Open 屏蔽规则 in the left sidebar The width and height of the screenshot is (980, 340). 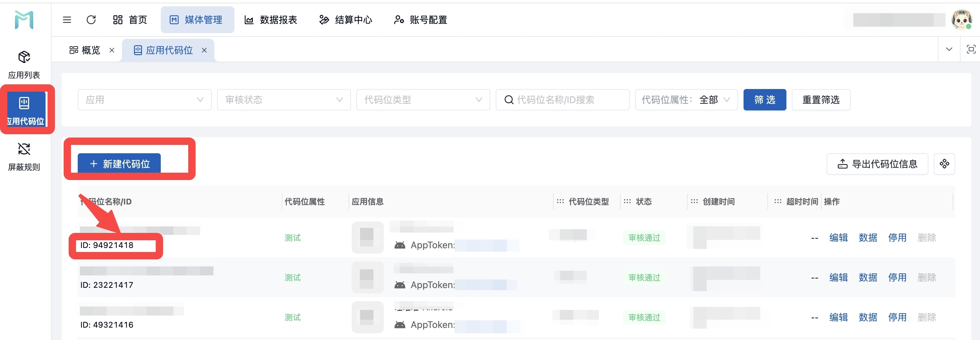(24, 157)
